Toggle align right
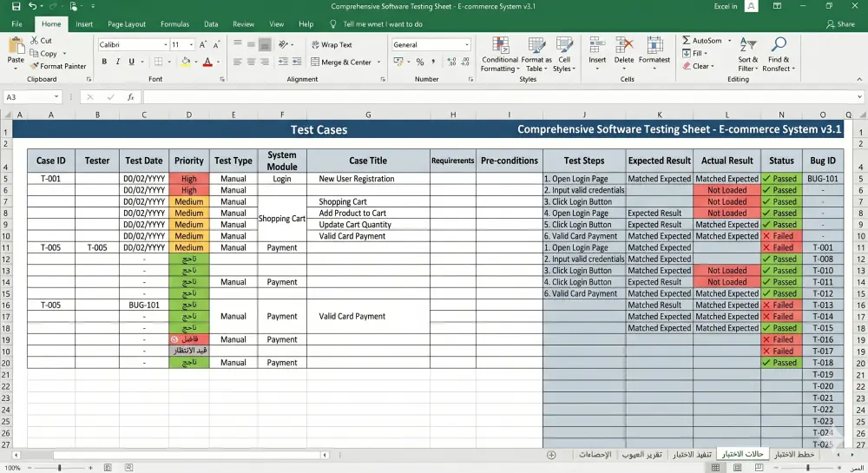 click(x=265, y=62)
